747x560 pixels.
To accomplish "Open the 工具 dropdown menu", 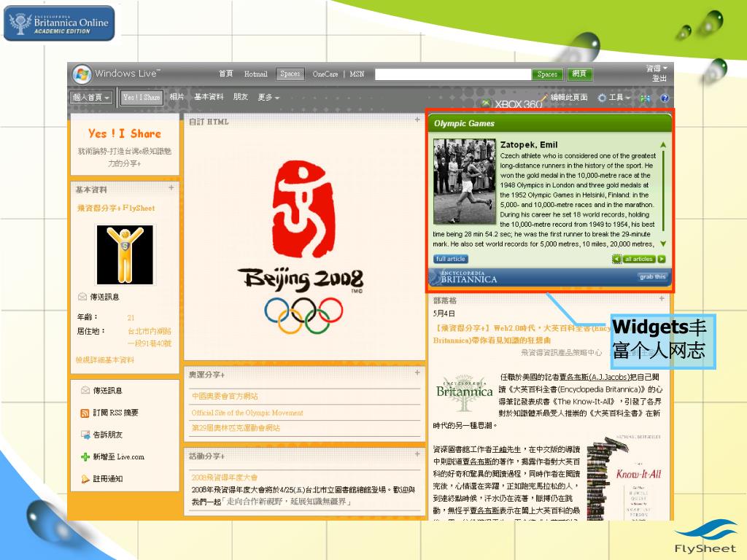I will [x=619, y=98].
